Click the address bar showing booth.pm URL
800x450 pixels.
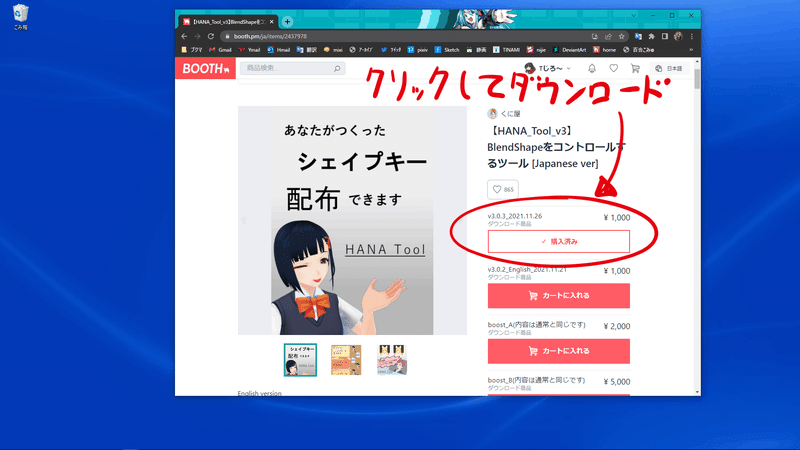(403, 36)
